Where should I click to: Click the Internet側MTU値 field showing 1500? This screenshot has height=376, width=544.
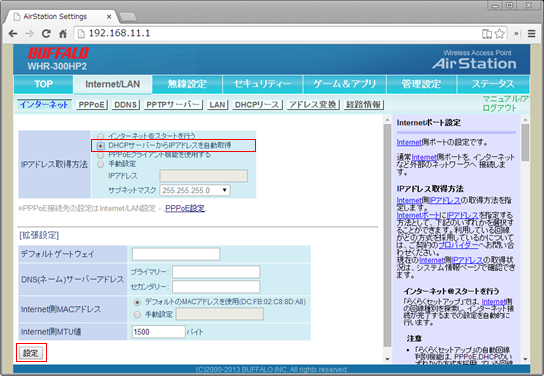[x=159, y=332]
